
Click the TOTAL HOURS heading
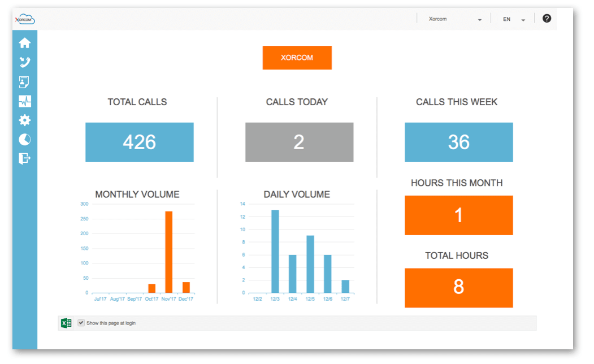(457, 255)
